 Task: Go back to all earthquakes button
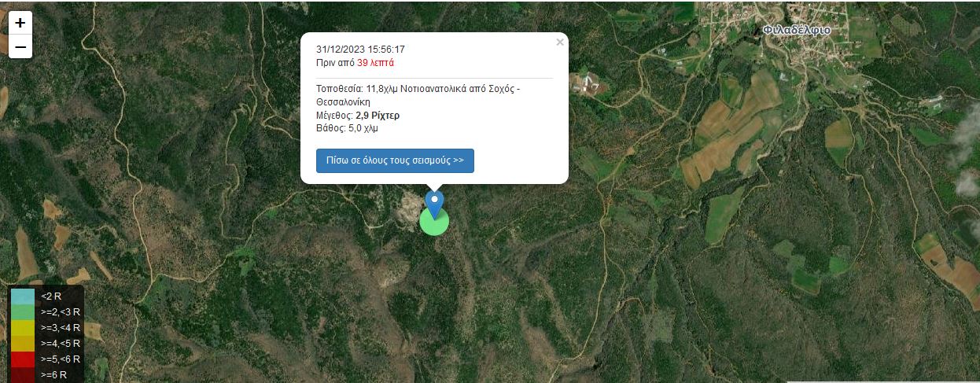click(395, 160)
